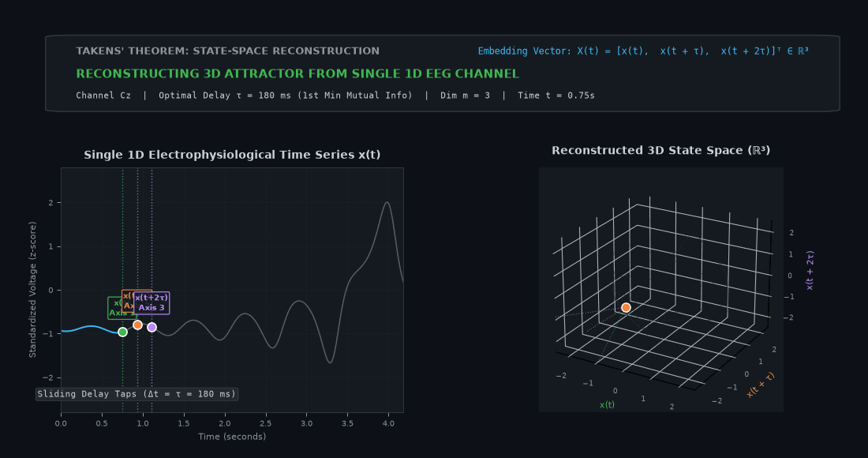868x458 pixels.
Task: Click the '2.5' tick on the time axis
Action: point(266,423)
